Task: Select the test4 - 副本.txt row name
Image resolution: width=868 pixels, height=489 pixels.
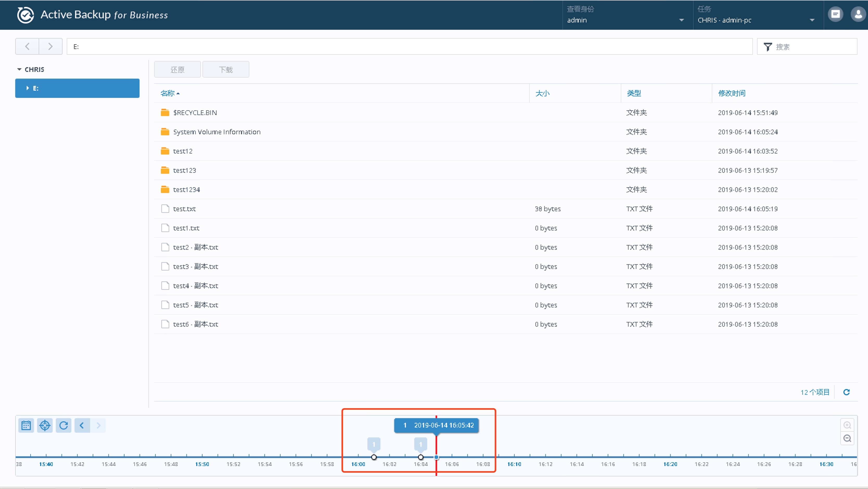Action: pyautogui.click(x=195, y=286)
